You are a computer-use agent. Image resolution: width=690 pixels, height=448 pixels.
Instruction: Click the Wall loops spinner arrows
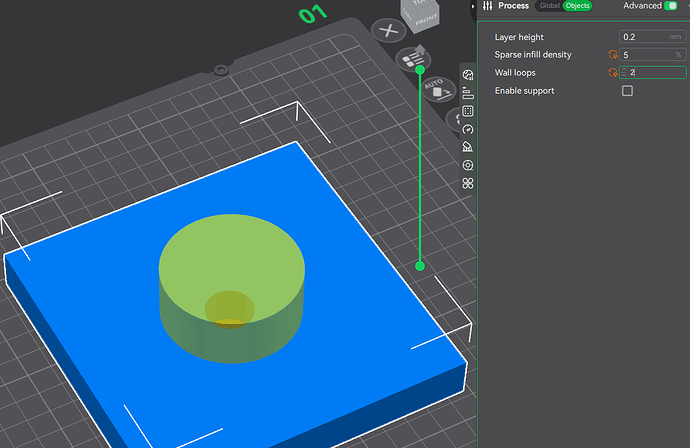(x=624, y=73)
